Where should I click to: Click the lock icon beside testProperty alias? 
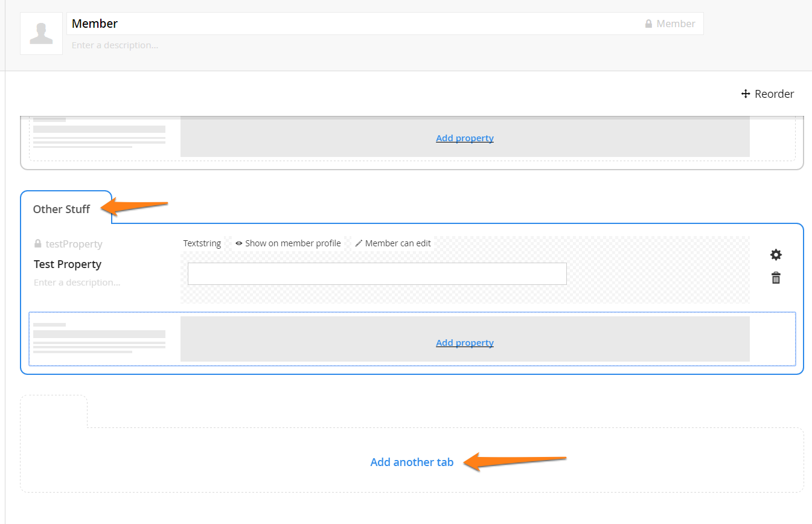38,244
